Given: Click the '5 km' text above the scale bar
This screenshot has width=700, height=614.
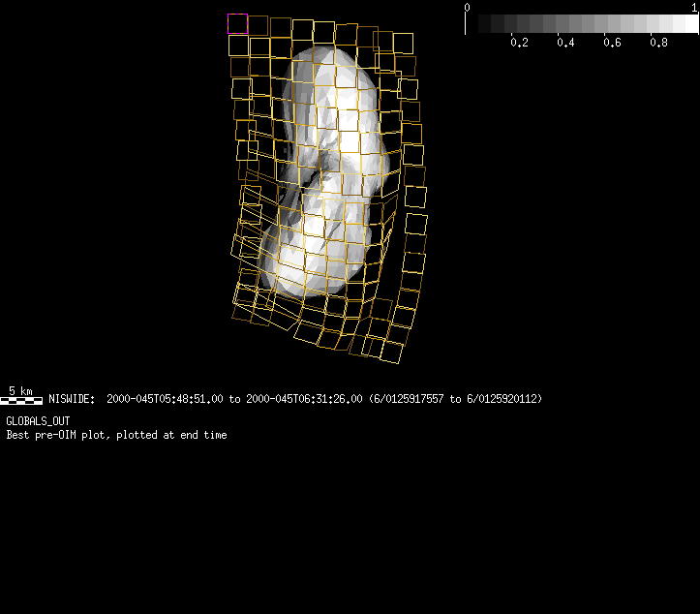Looking at the screenshot, I should click(20, 390).
